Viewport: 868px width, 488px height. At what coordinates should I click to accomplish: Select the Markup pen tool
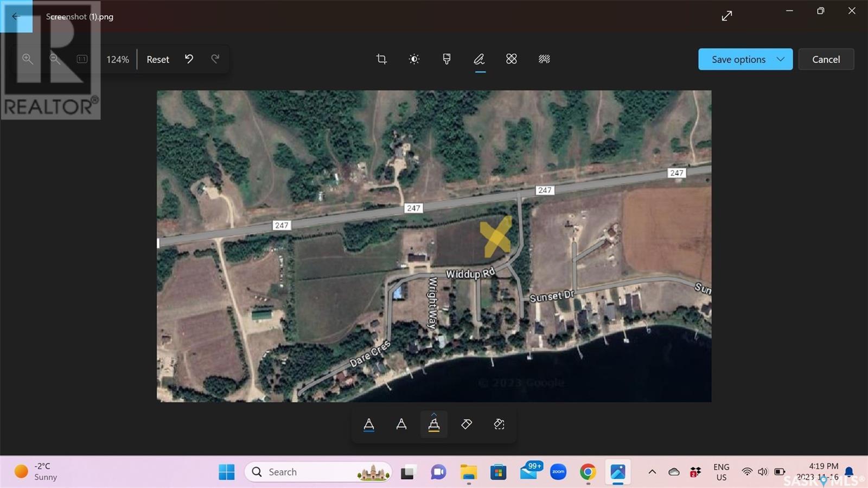click(479, 59)
